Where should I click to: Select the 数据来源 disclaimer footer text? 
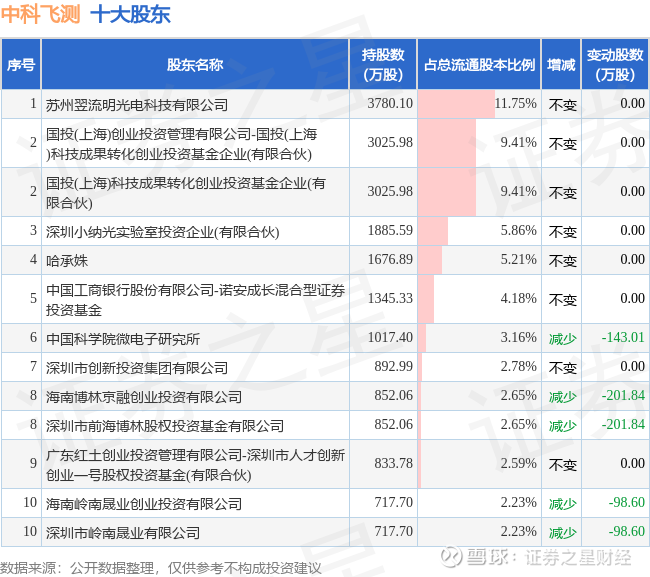point(161,568)
